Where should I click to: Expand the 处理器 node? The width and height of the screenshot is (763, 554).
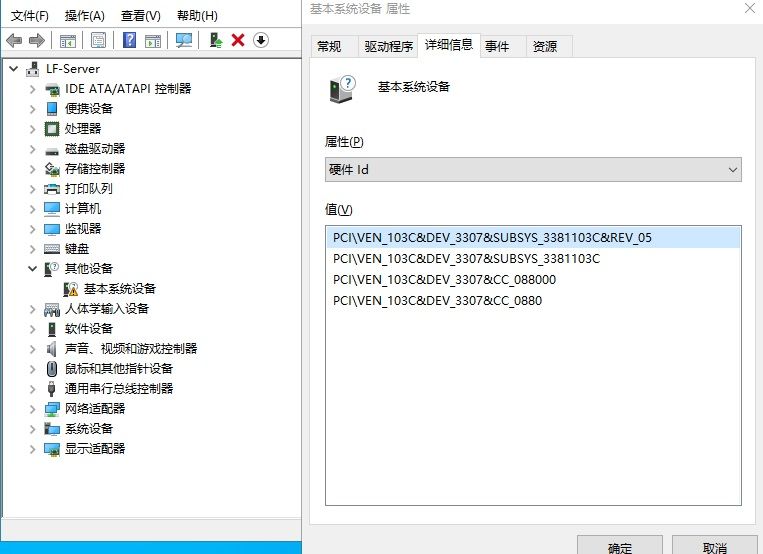pyautogui.click(x=32, y=129)
